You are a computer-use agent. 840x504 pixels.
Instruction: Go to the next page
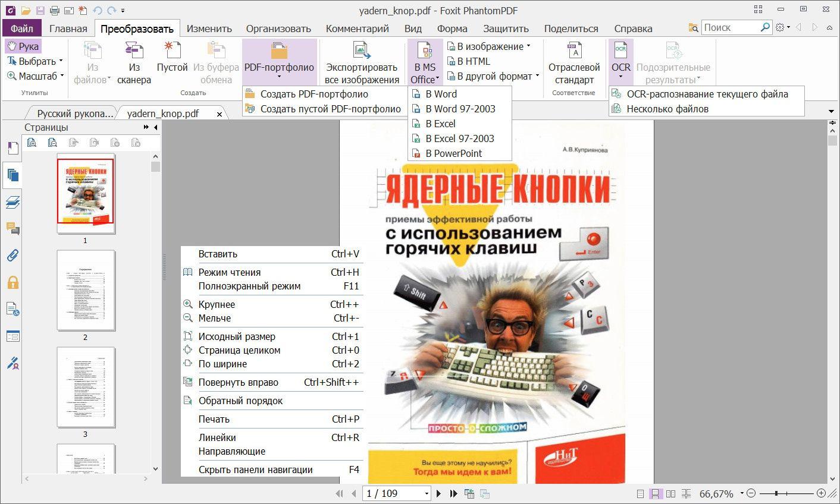tap(439, 493)
